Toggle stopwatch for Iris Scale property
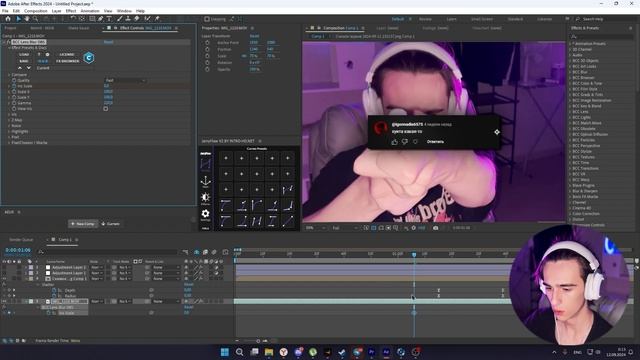640x360 pixels. click(x=14, y=86)
